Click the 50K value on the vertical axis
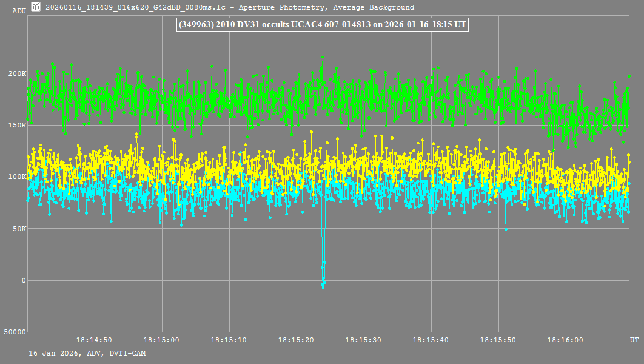 [18, 229]
